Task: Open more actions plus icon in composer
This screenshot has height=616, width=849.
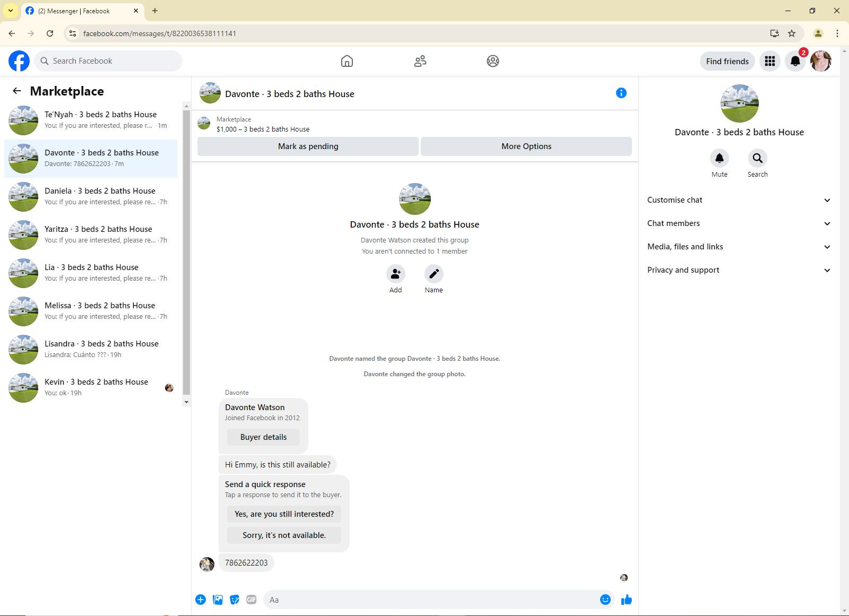Action: [201, 600]
